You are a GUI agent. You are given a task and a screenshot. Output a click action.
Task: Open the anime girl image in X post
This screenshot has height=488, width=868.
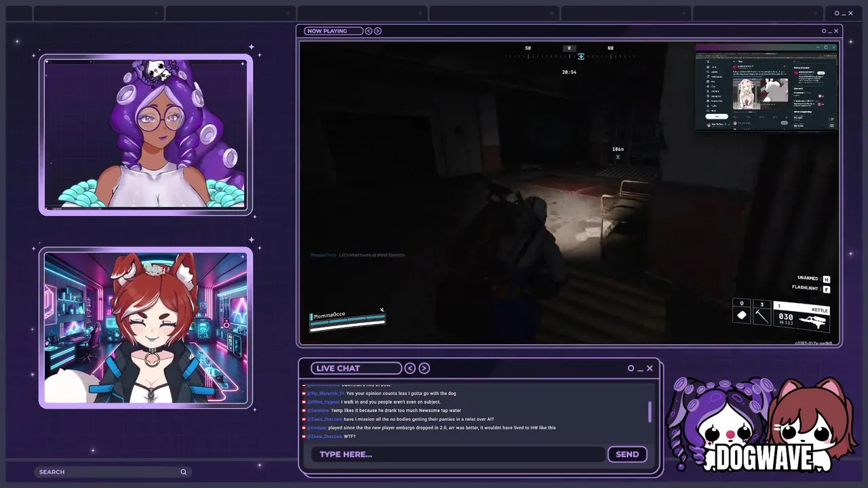747,94
